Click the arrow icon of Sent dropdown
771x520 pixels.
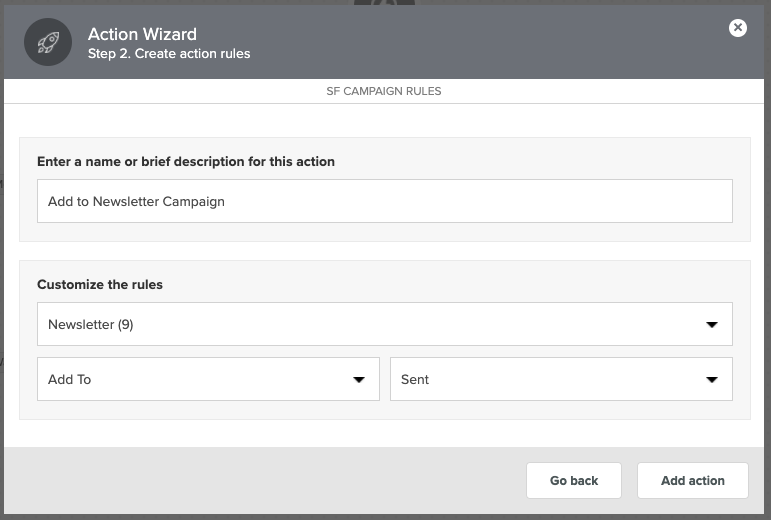click(x=712, y=379)
